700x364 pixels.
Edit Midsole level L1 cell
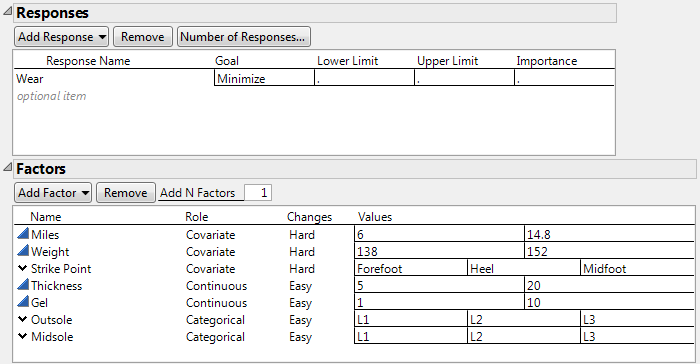click(x=411, y=336)
